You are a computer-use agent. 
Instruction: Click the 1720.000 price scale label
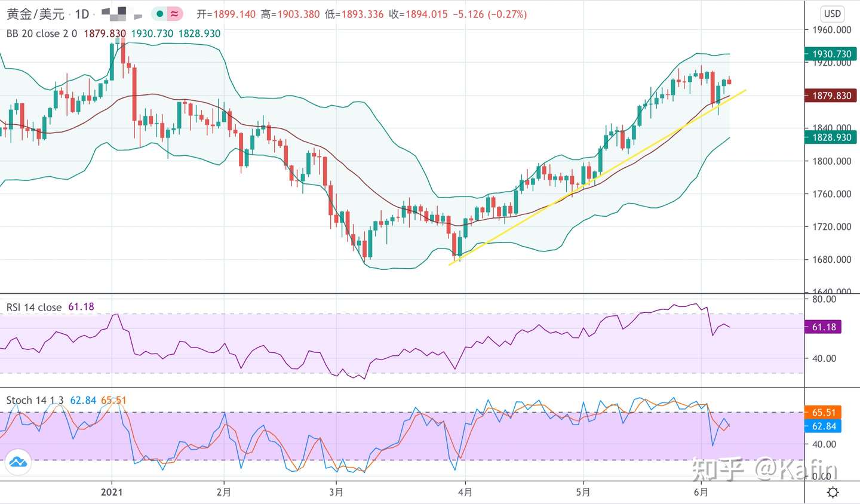coord(831,227)
